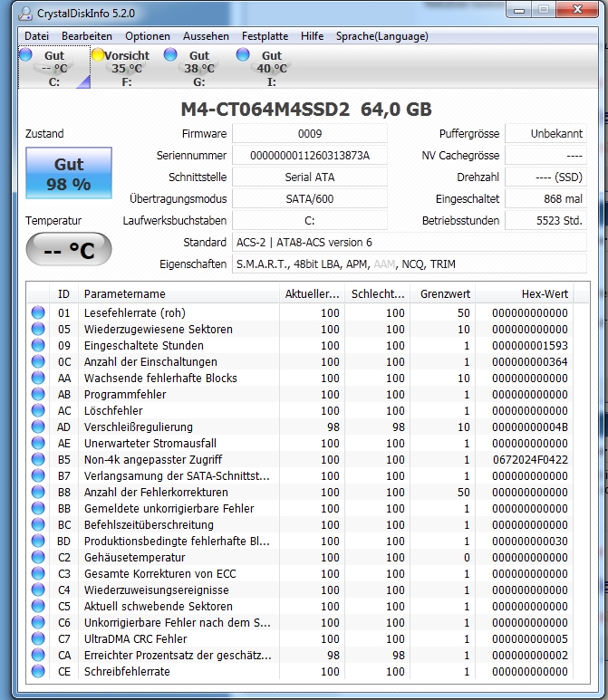Click status icon for Anzahl der Einschaltungen
Viewport: 608px width, 700px height.
(x=38, y=361)
